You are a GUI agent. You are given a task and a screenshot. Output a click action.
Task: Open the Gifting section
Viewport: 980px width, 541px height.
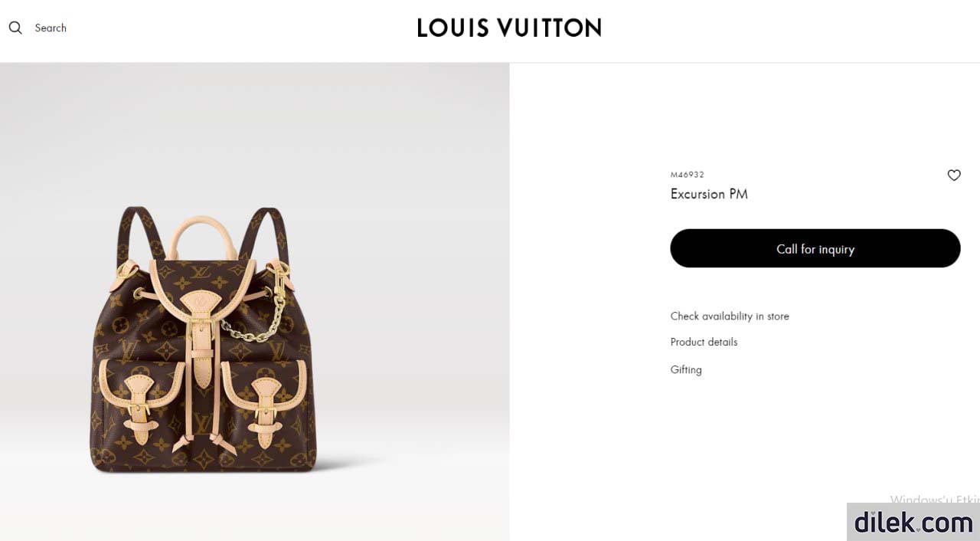tap(686, 369)
